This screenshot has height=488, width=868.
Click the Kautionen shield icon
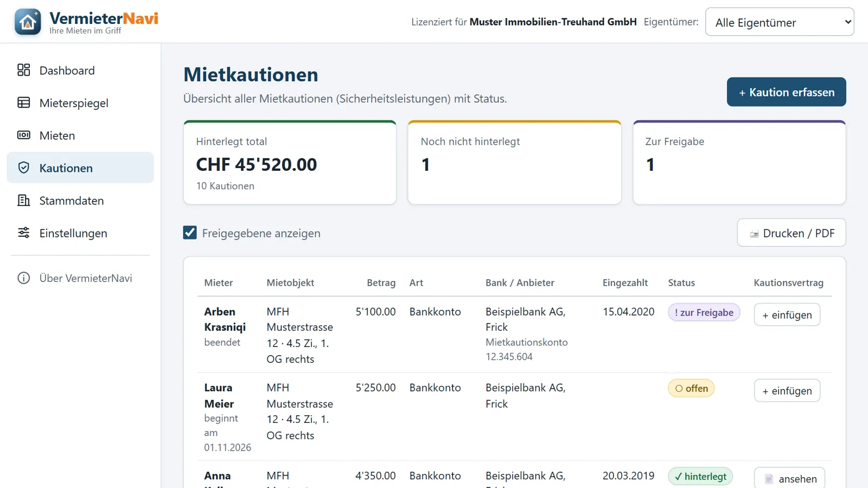24,168
